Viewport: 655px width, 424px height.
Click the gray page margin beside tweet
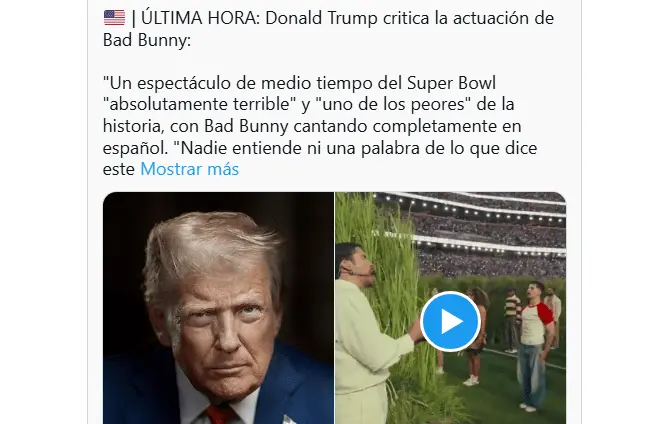point(42,209)
